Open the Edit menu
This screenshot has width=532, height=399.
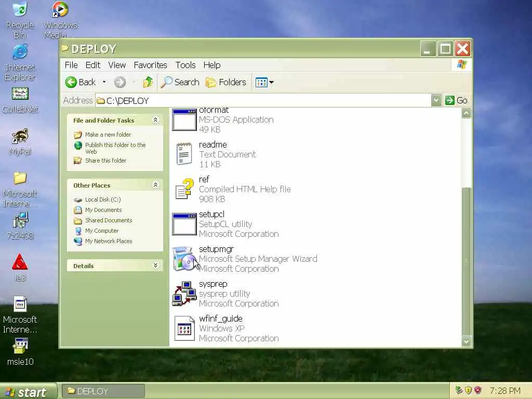(92, 65)
